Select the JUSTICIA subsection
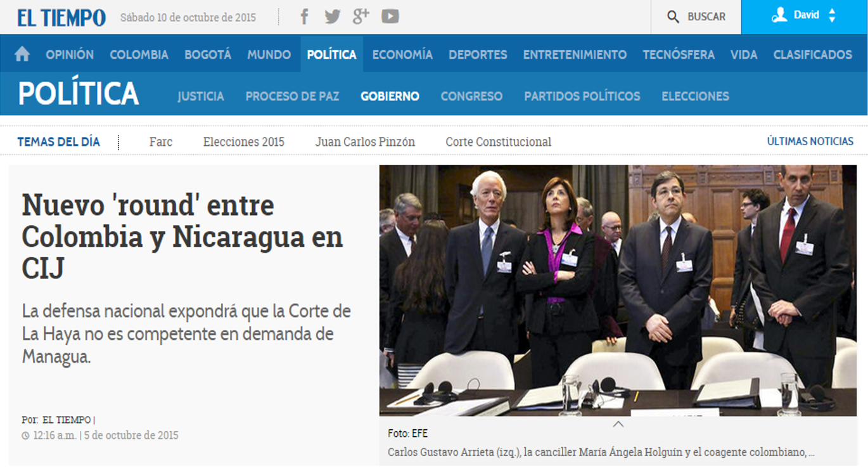 tap(201, 96)
